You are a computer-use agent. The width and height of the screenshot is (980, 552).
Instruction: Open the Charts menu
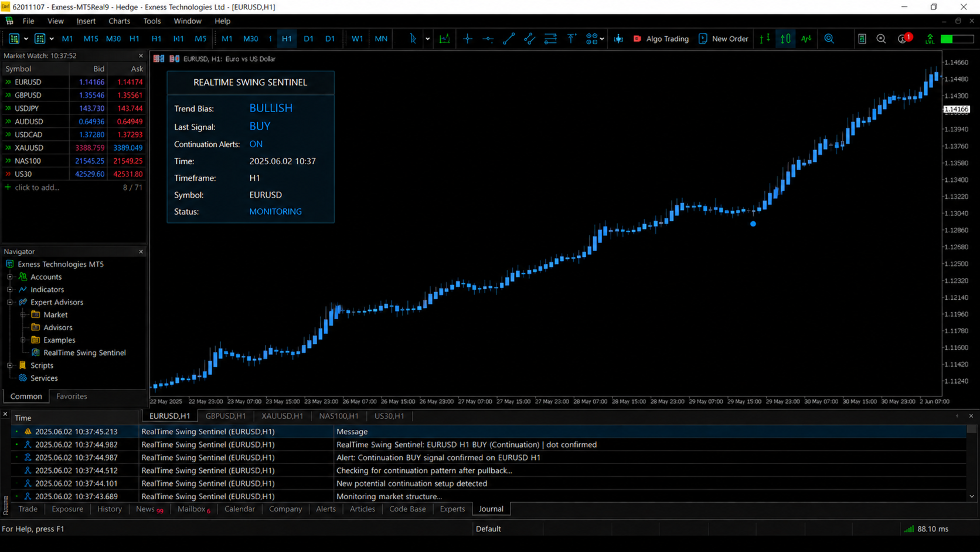119,21
